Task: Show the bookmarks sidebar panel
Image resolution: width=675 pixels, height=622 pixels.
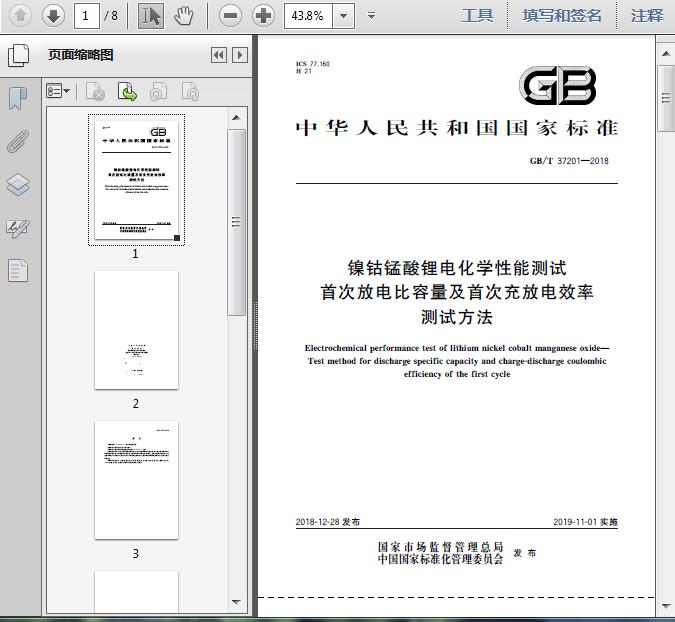Action: click(18, 98)
